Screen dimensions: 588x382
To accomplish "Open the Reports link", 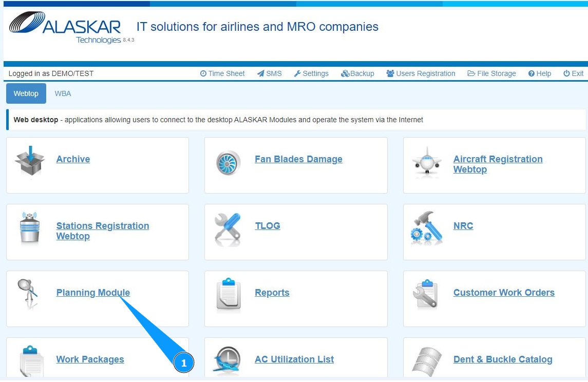I will click(x=272, y=292).
